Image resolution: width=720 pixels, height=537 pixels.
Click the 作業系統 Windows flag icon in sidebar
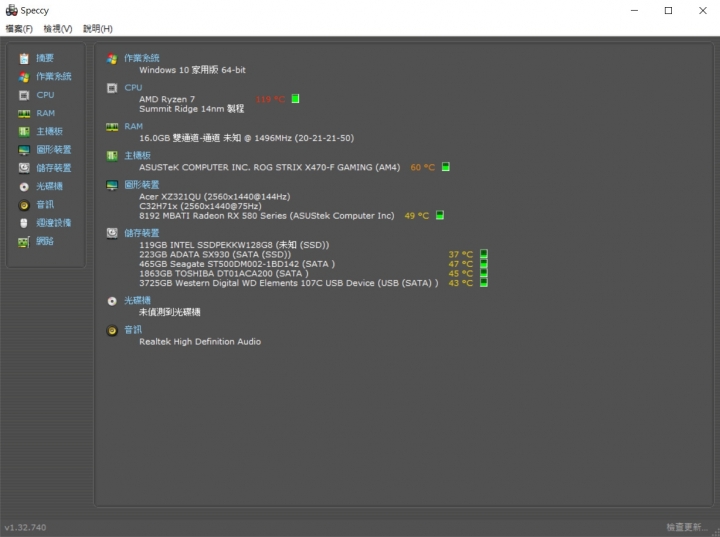24,77
